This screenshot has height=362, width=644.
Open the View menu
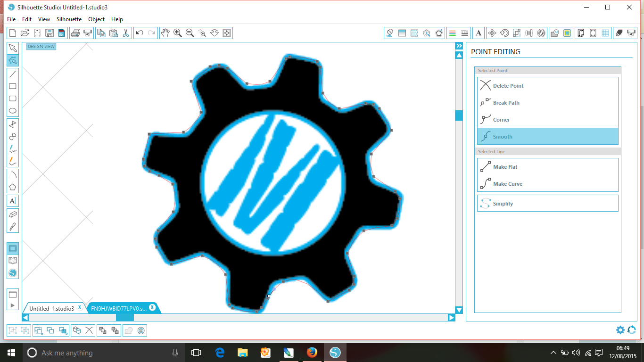coord(44,19)
